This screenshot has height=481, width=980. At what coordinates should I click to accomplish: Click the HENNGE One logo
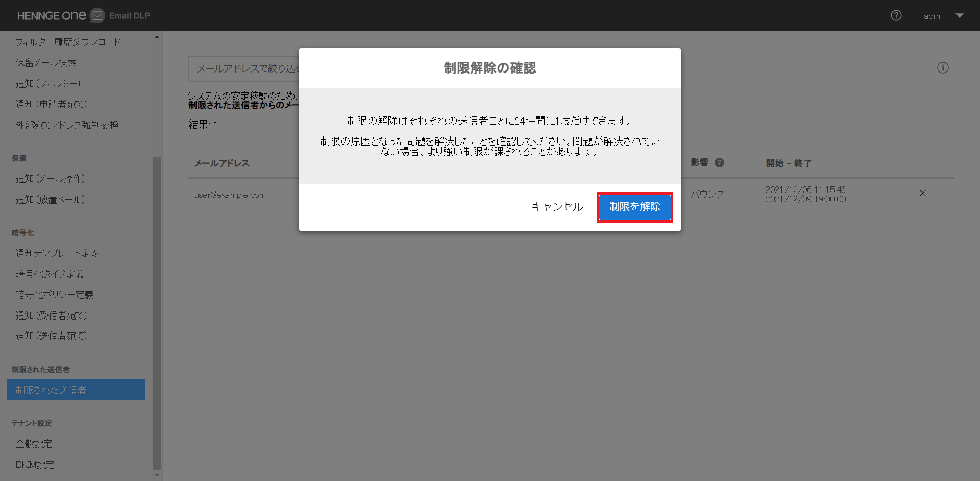[x=52, y=15]
